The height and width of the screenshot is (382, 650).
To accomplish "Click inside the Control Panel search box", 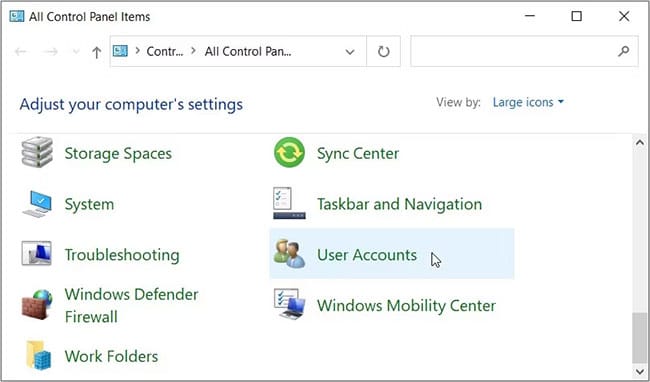I will [524, 51].
